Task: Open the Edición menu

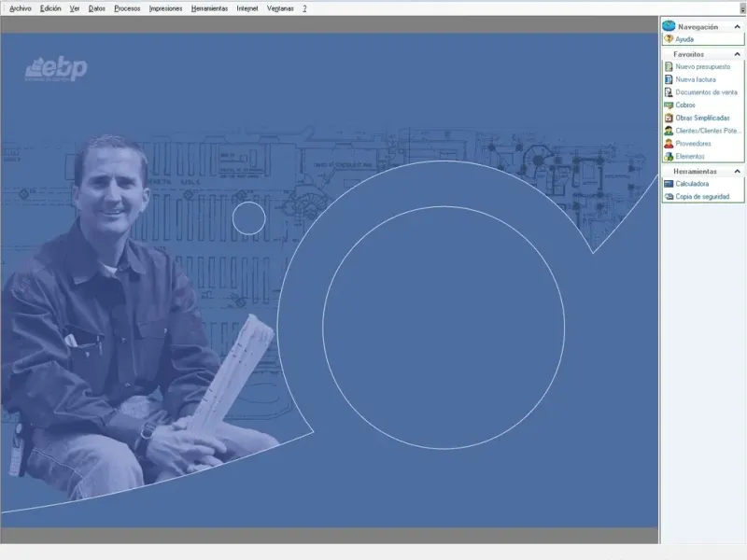Action: (50, 8)
